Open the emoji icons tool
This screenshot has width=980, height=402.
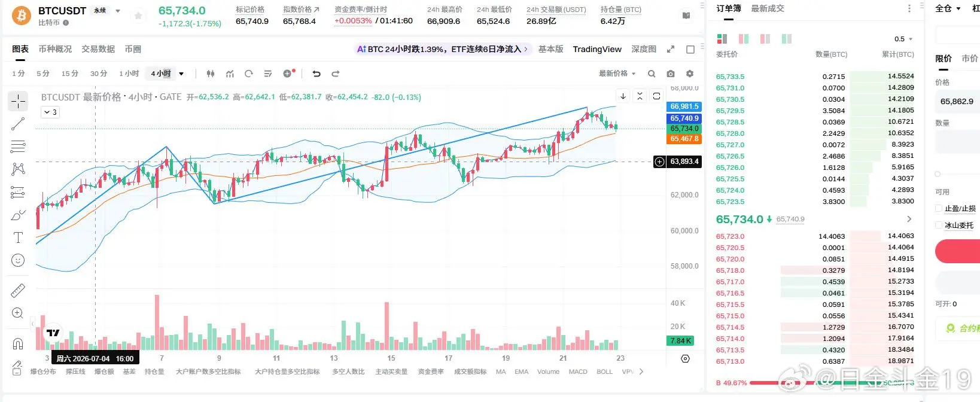point(18,260)
